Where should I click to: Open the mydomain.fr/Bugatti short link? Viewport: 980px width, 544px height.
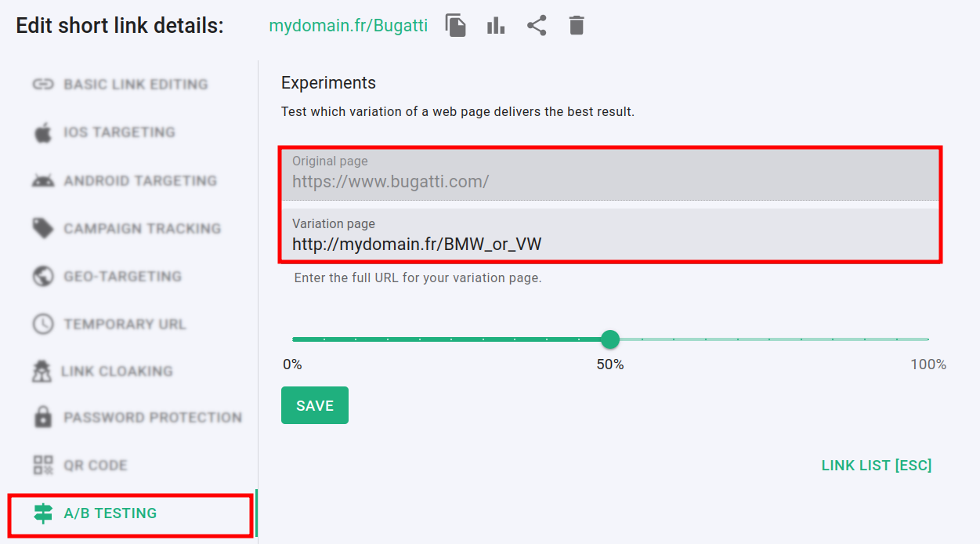coord(349,25)
